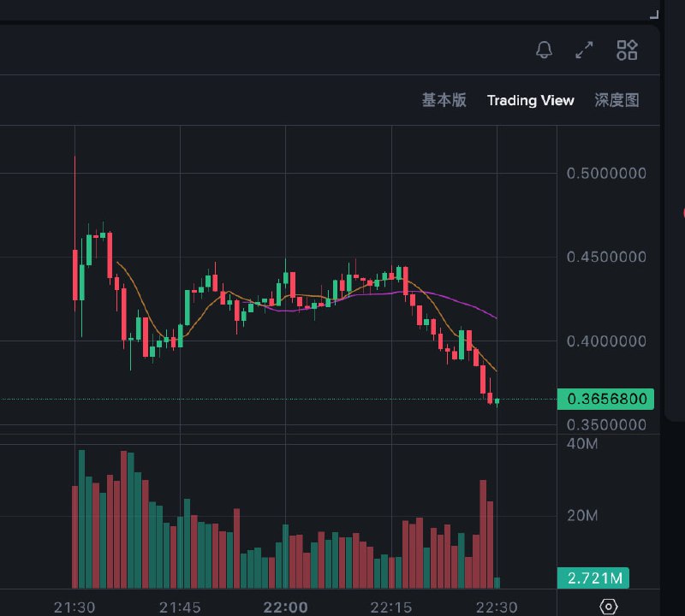
Task: Click the 0.4000000 price axis label
Action: tap(606, 341)
